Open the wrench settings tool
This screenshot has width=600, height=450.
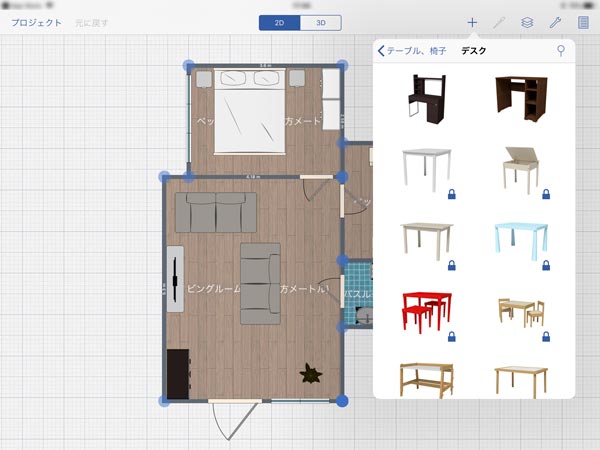(556, 22)
